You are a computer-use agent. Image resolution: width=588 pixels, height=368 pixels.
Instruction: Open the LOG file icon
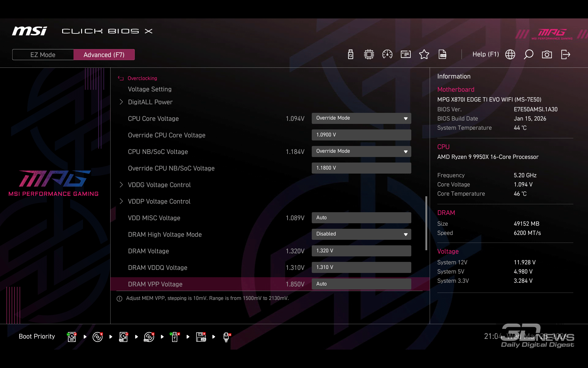(x=443, y=55)
